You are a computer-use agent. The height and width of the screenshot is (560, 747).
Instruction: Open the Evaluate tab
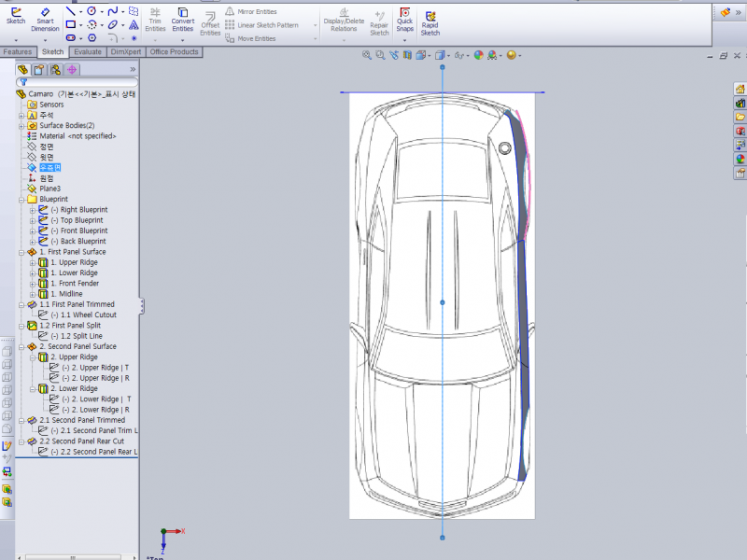point(88,52)
